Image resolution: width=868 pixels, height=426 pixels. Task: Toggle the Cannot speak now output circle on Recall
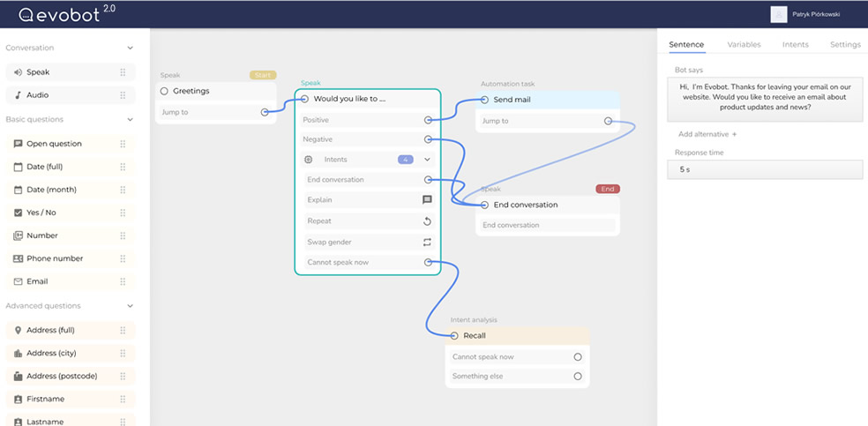(578, 357)
